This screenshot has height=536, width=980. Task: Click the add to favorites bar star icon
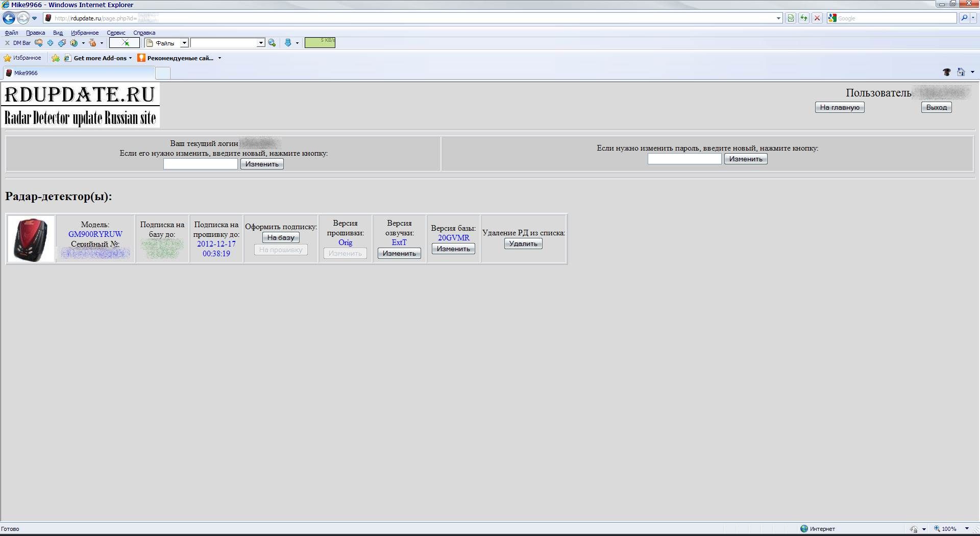pyautogui.click(x=56, y=58)
